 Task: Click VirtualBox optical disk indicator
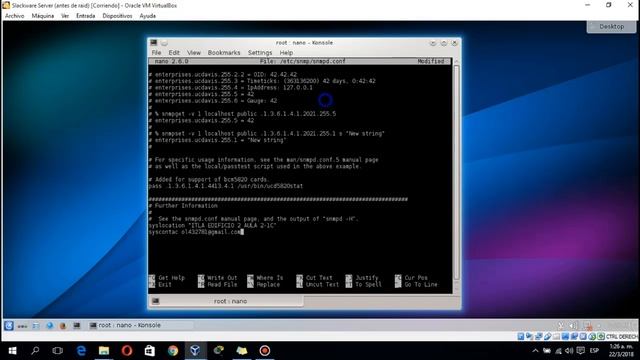530,336
